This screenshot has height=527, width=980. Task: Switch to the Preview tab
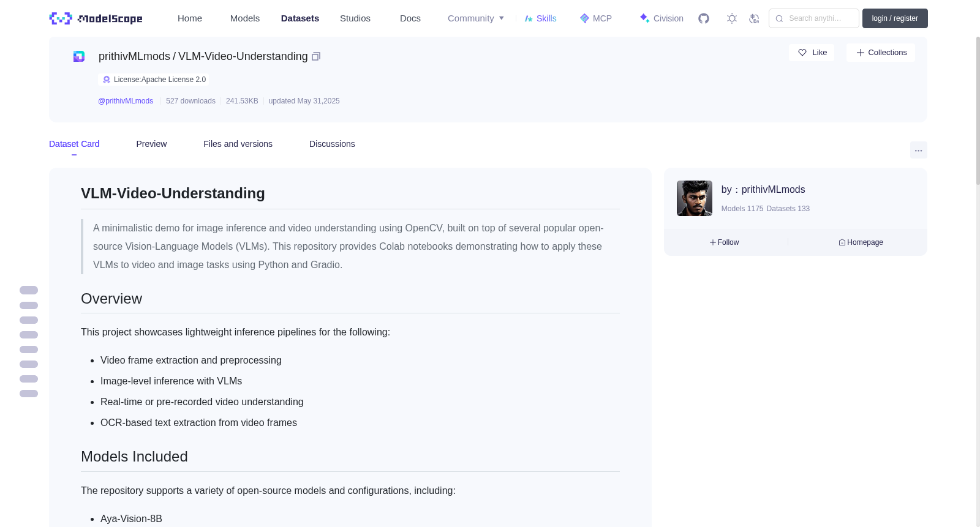(151, 144)
